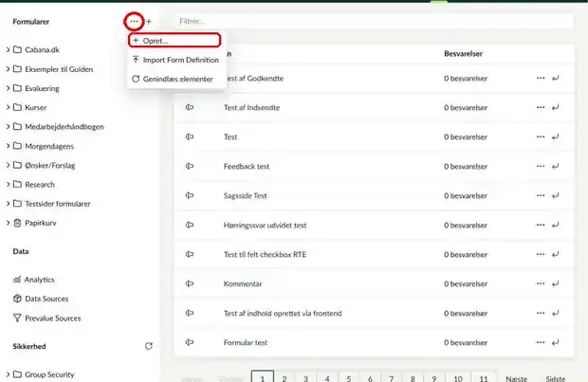Expand the Group Security folder
Viewport: 588px width, 382px height.
8,374
